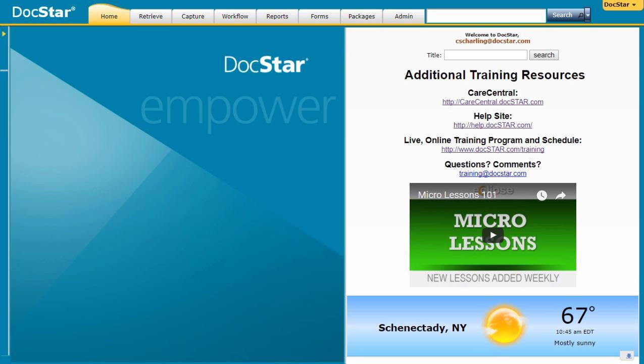Select the Workflow tab
Image resolution: width=644 pixels, height=364 pixels.
(x=235, y=16)
